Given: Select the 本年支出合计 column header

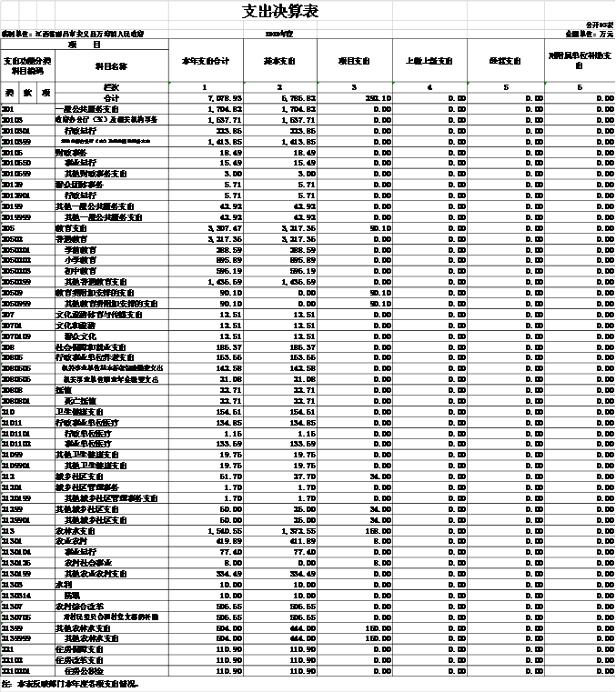Looking at the screenshot, I should [x=206, y=61].
